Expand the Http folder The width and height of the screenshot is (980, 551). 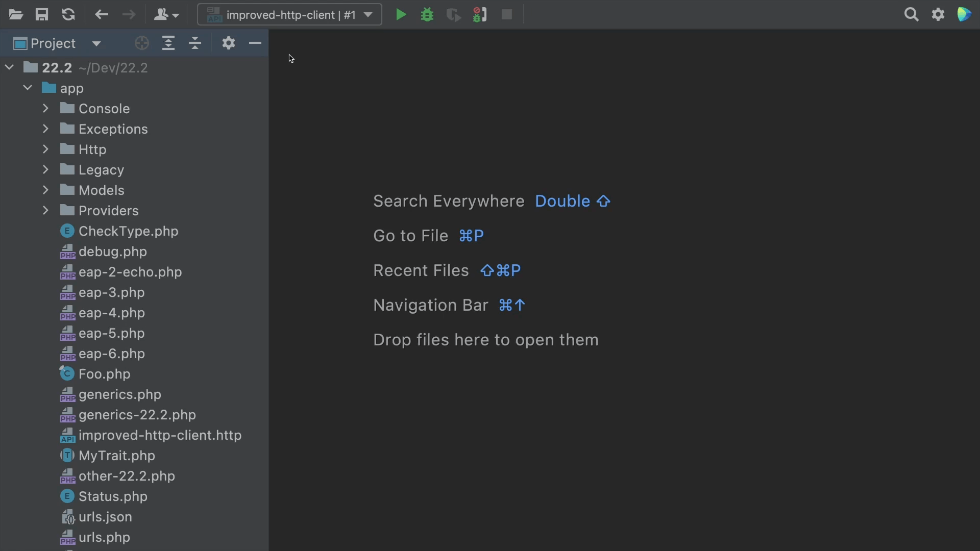click(45, 149)
